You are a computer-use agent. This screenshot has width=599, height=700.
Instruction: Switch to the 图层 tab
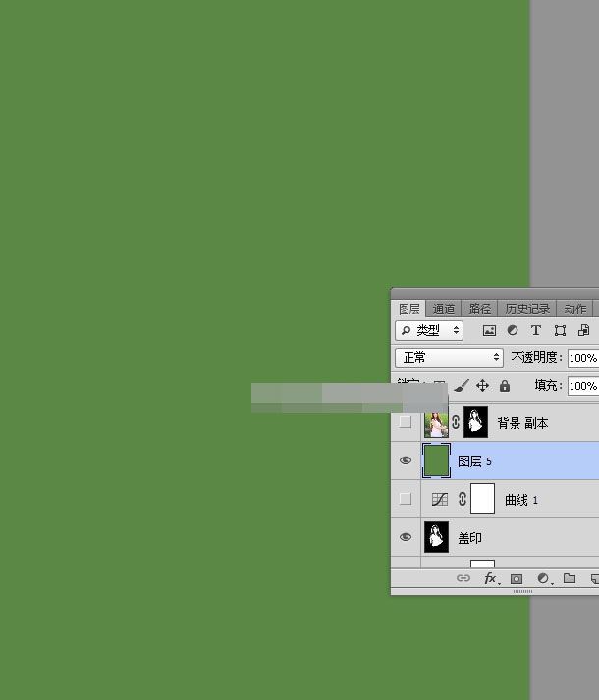coord(408,309)
